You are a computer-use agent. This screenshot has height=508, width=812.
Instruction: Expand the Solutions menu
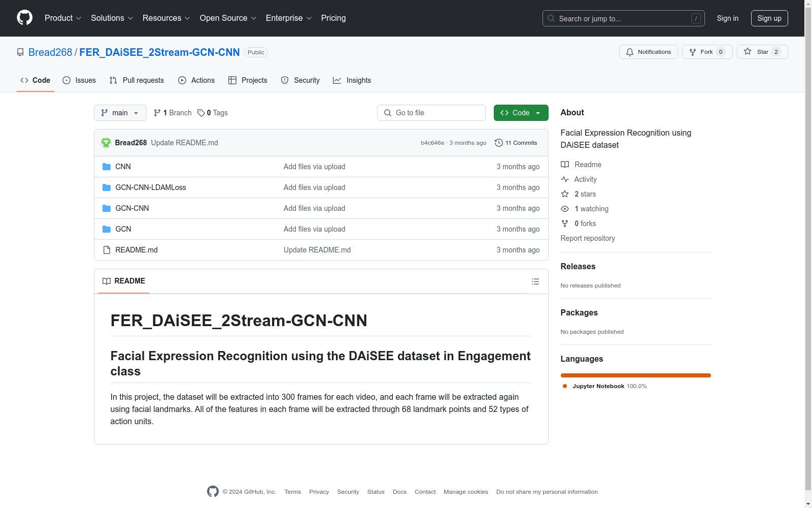[x=112, y=18]
